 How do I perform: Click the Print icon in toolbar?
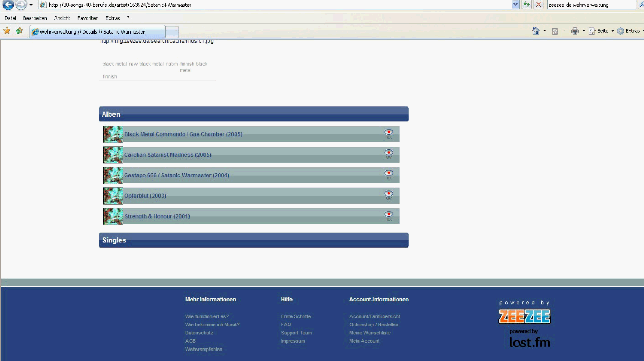pyautogui.click(x=575, y=31)
